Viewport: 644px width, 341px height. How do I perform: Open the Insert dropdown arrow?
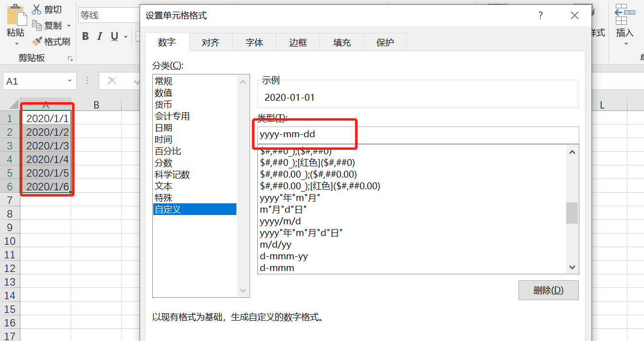click(626, 44)
